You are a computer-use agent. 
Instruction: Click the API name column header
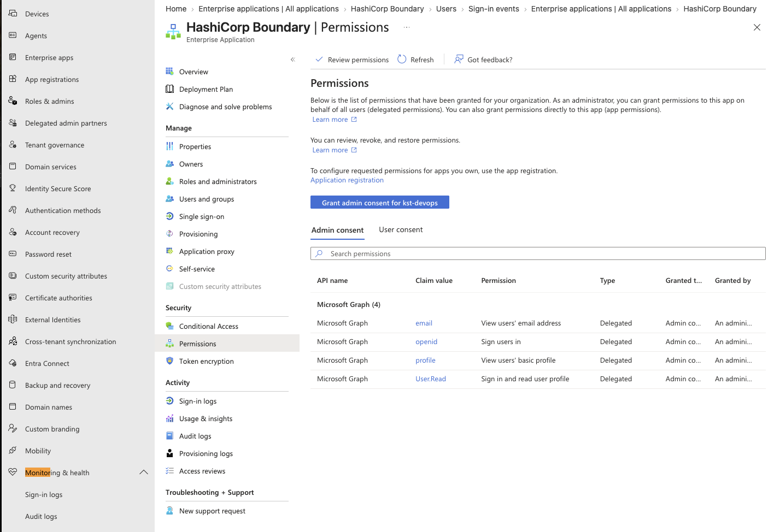click(x=332, y=280)
